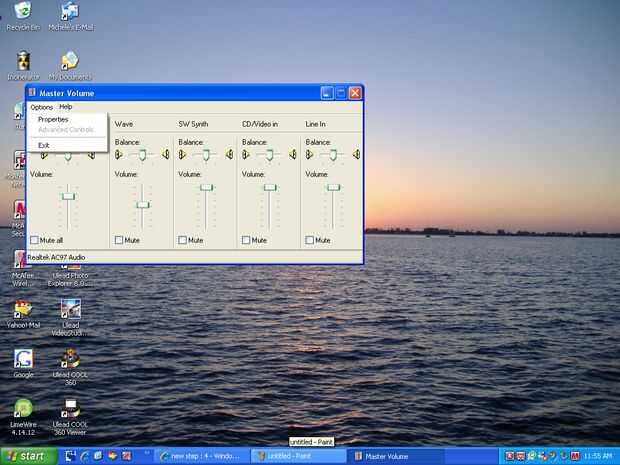Click the Line In volume slider thumb
620x465 pixels.
(x=333, y=187)
